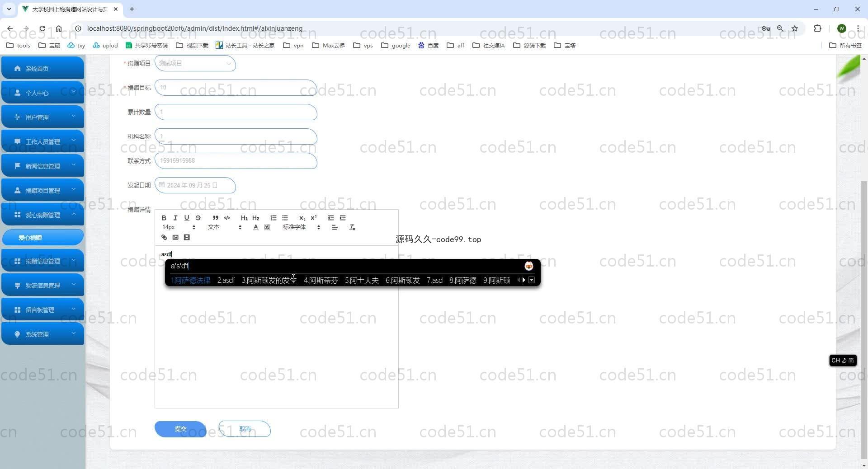The height and width of the screenshot is (469, 868).
Task: Expand 捐赠项目管理 sidebar menu
Action: click(42, 190)
